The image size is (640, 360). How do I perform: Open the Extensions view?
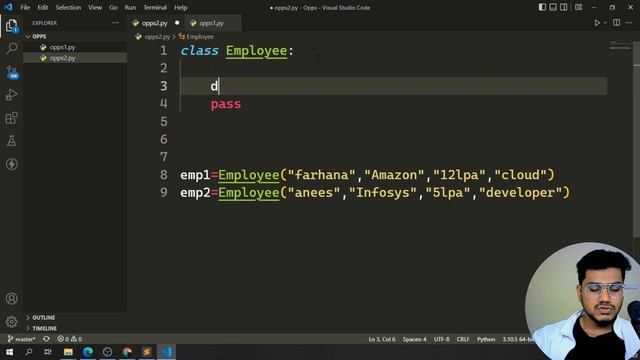[x=11, y=118]
